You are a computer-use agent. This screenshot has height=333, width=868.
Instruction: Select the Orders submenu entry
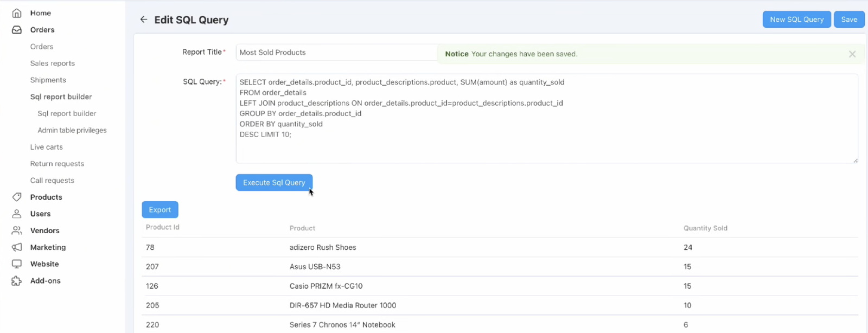pyautogui.click(x=42, y=47)
